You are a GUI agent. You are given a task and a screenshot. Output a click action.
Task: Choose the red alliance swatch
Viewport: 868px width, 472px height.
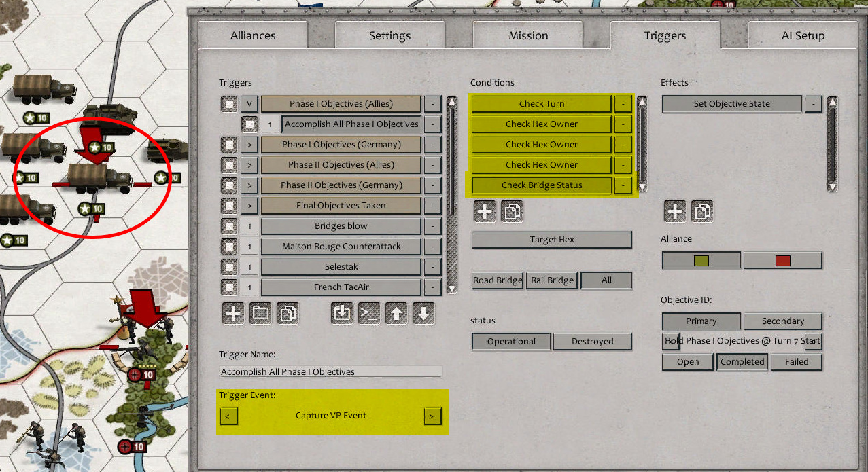(x=783, y=260)
